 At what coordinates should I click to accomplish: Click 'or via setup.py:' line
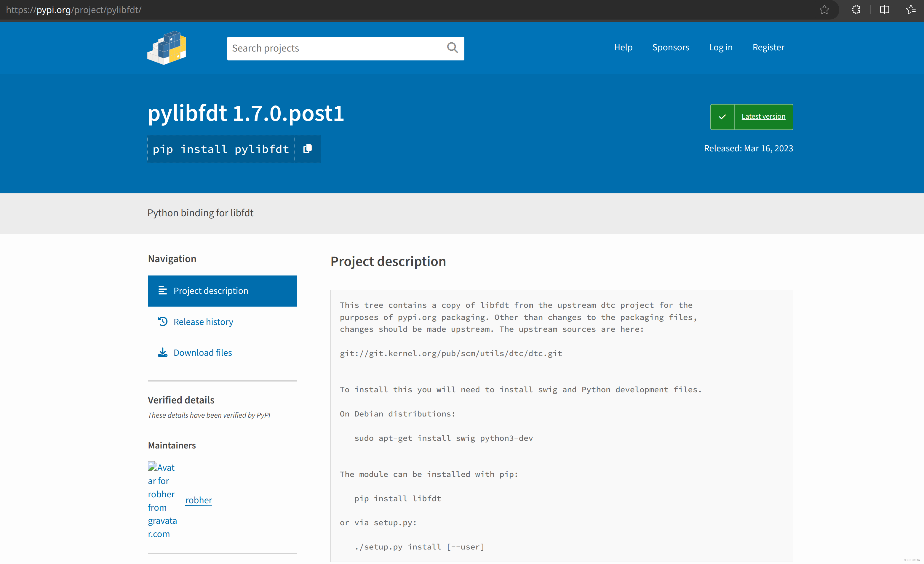pyautogui.click(x=378, y=523)
